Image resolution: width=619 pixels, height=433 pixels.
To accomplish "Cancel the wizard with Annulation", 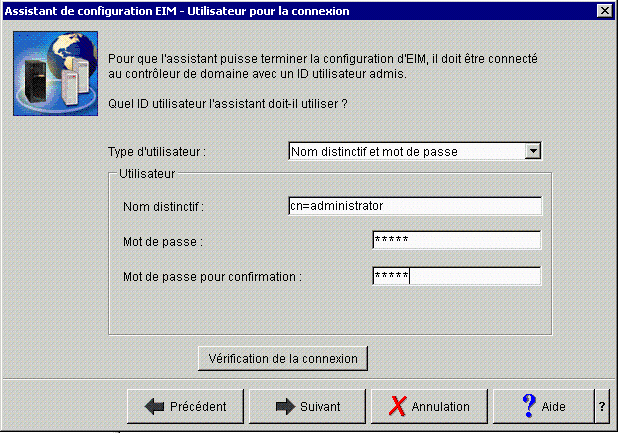I will pyautogui.click(x=430, y=406).
